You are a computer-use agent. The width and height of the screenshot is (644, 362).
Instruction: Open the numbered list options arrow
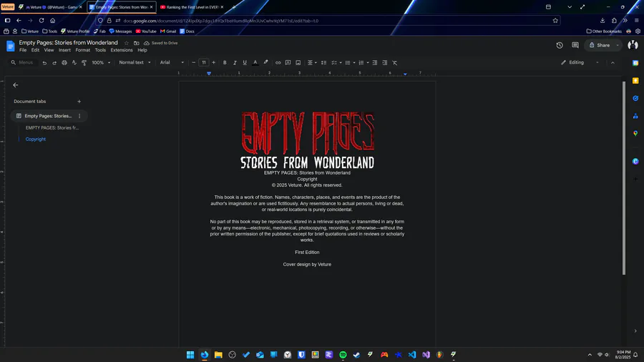368,63
